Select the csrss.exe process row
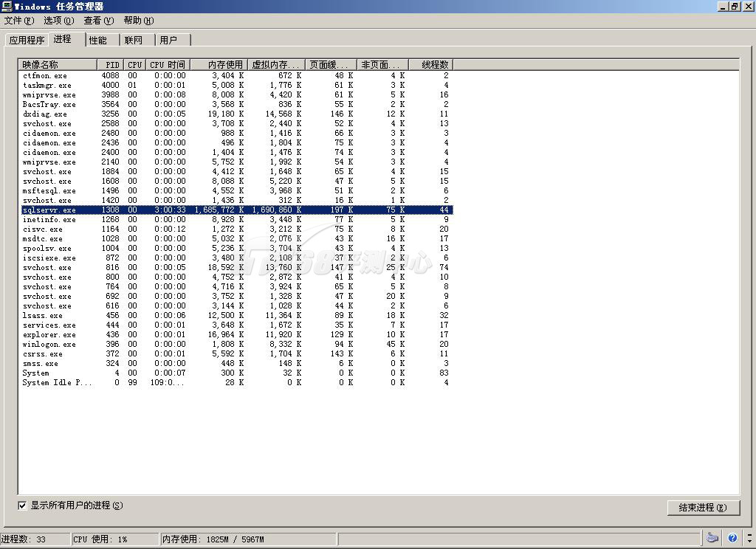This screenshot has width=756, height=549. click(x=236, y=353)
